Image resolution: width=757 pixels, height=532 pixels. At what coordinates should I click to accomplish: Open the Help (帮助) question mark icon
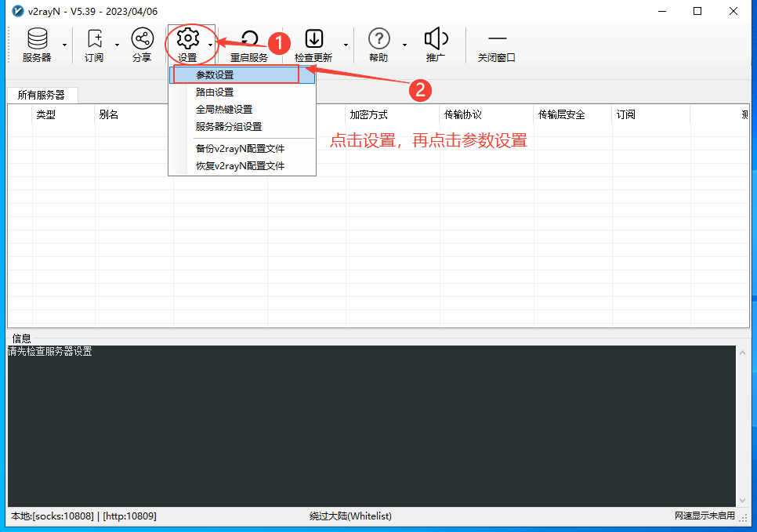pyautogui.click(x=378, y=39)
